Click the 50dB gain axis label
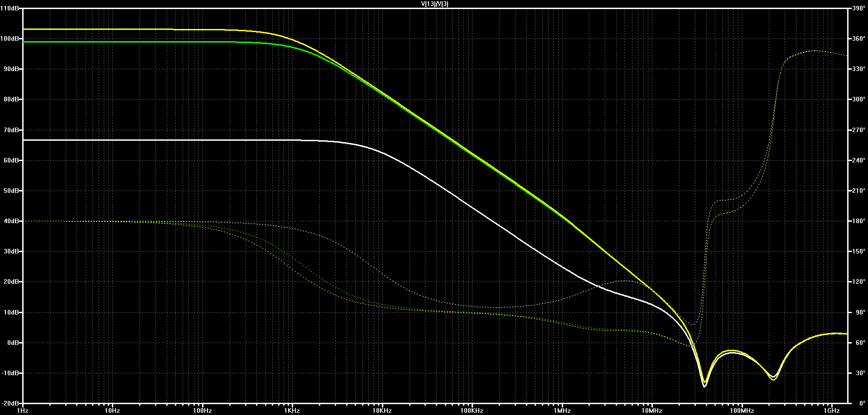 pyautogui.click(x=11, y=191)
